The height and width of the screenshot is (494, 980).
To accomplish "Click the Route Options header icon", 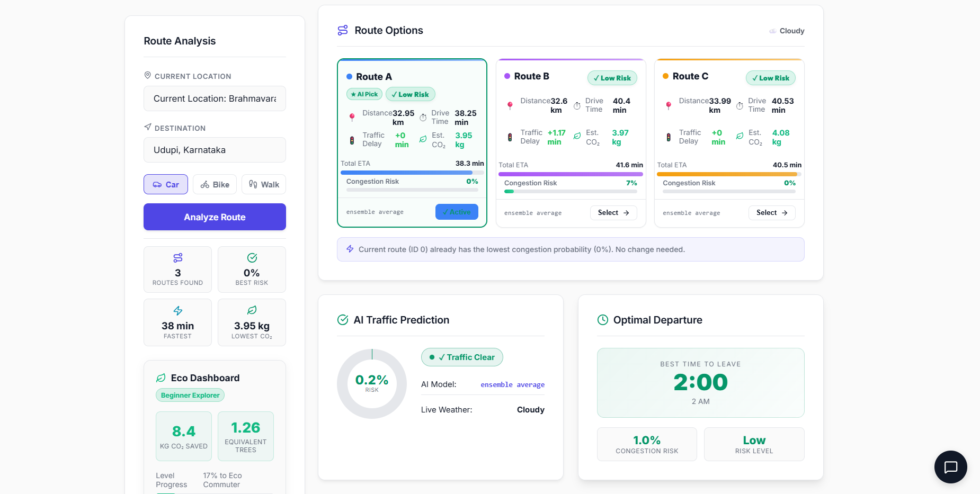I will tap(343, 30).
